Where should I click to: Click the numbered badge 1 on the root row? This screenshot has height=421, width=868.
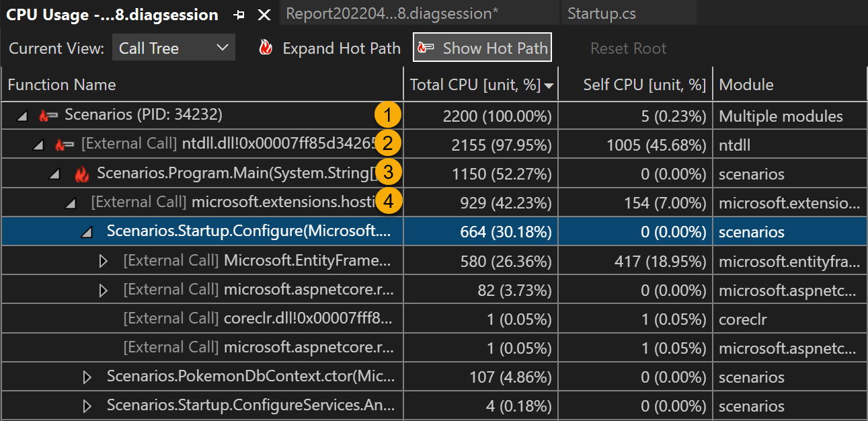point(390,115)
